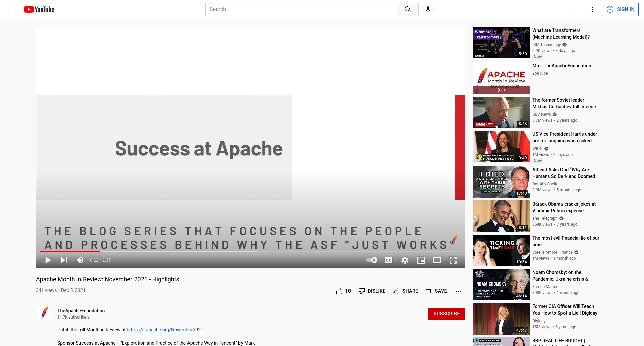
Task: Click Apache Month in Review video title
Action: point(107,279)
